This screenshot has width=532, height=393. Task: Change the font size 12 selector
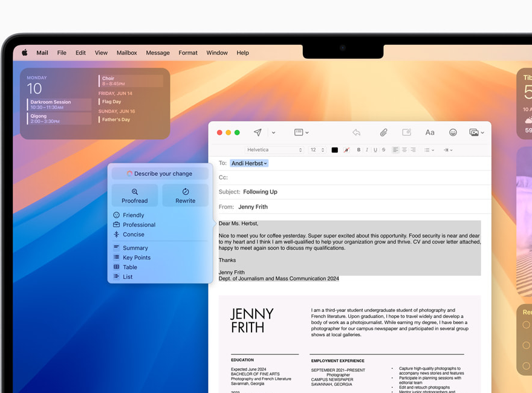317,150
